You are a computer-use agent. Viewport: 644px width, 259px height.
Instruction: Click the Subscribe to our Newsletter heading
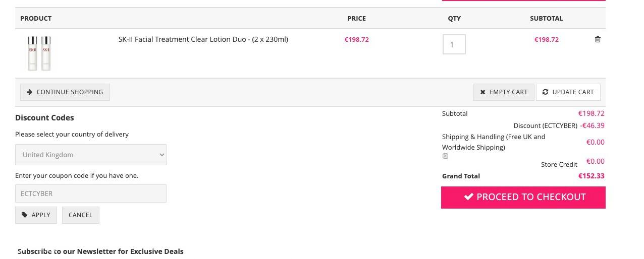[x=100, y=251]
